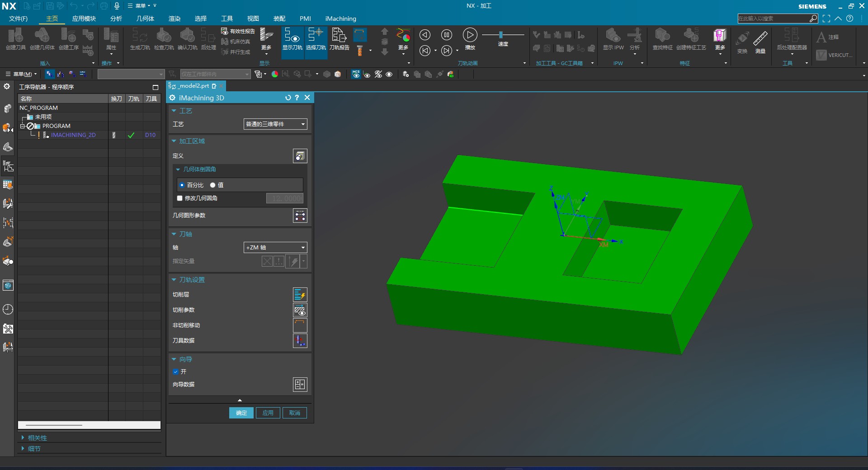
Task: Open the 菜单(M) menu button
Action: (x=21, y=74)
